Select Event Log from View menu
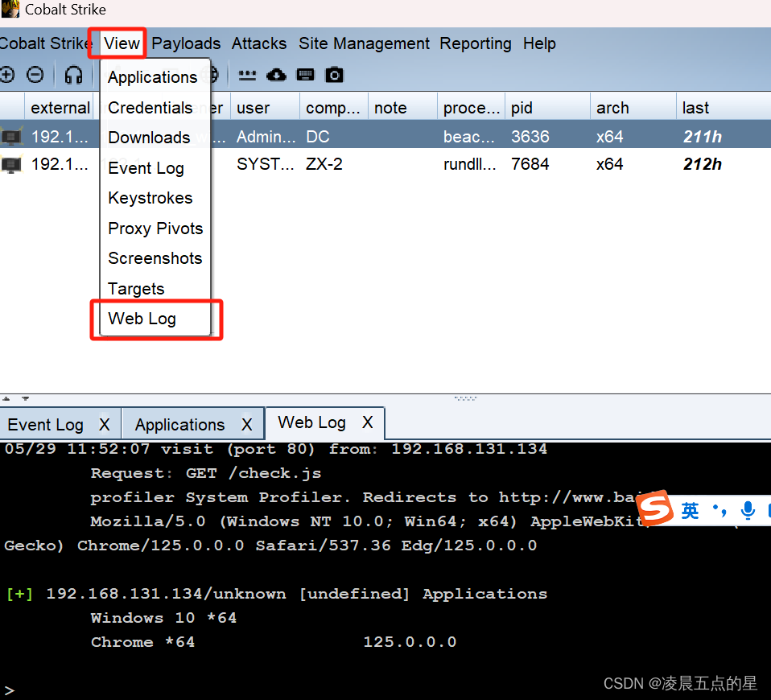The width and height of the screenshot is (771, 700). [x=155, y=168]
